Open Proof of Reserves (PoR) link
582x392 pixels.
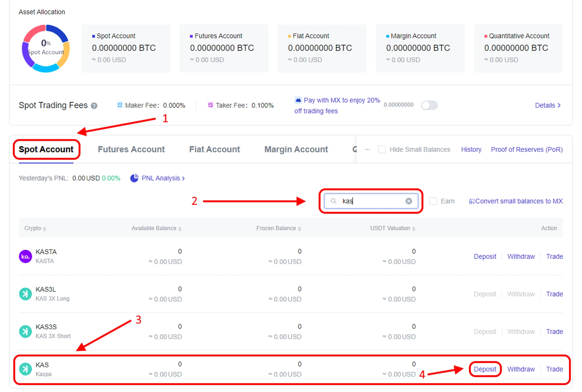[x=526, y=149]
